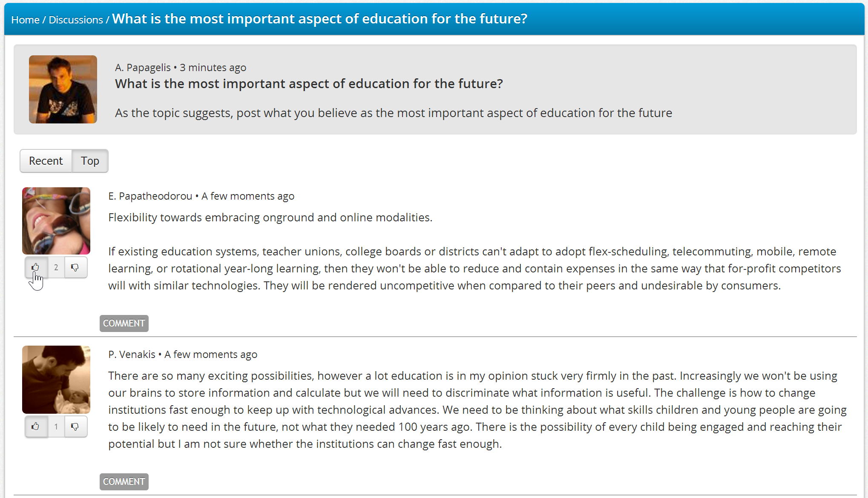Viewport: 868px width, 498px height.
Task: Comment on P. Venakis's reply
Action: coord(124,481)
